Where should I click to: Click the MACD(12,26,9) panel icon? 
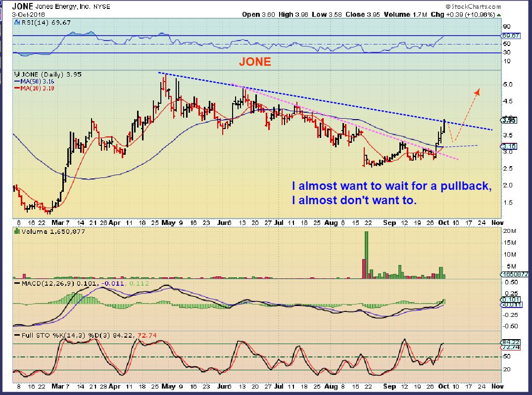coord(16,282)
